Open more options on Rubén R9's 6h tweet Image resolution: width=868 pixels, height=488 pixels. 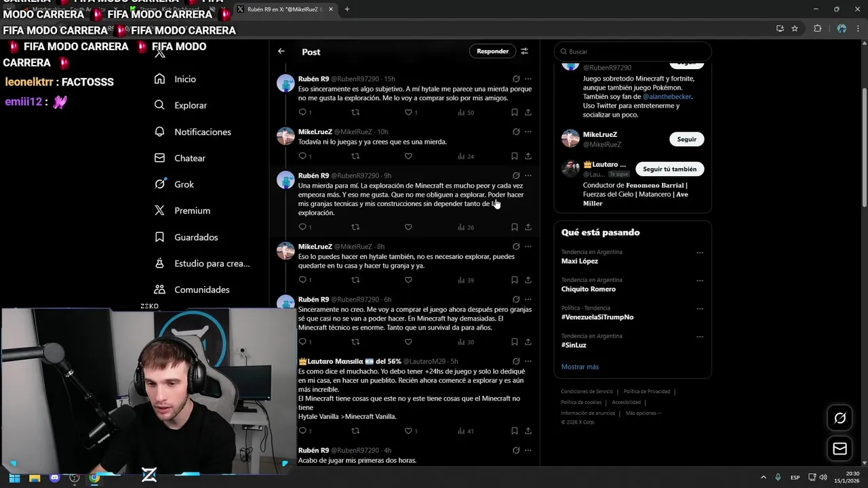(528, 299)
